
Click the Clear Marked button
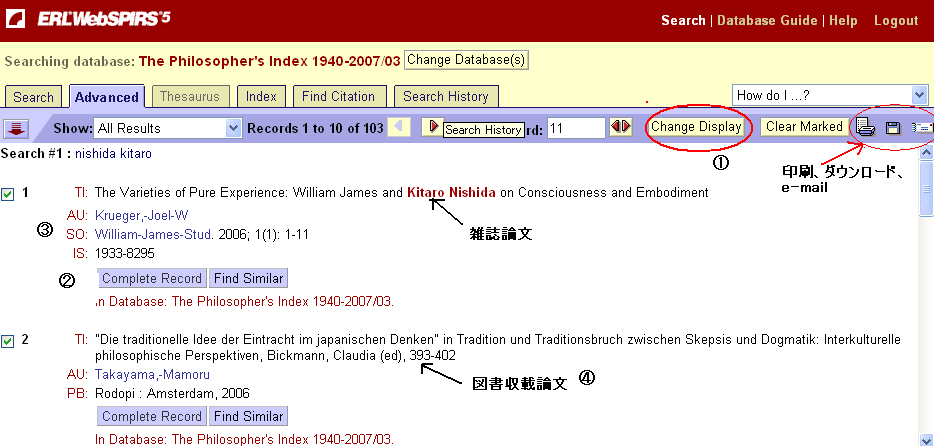(804, 126)
